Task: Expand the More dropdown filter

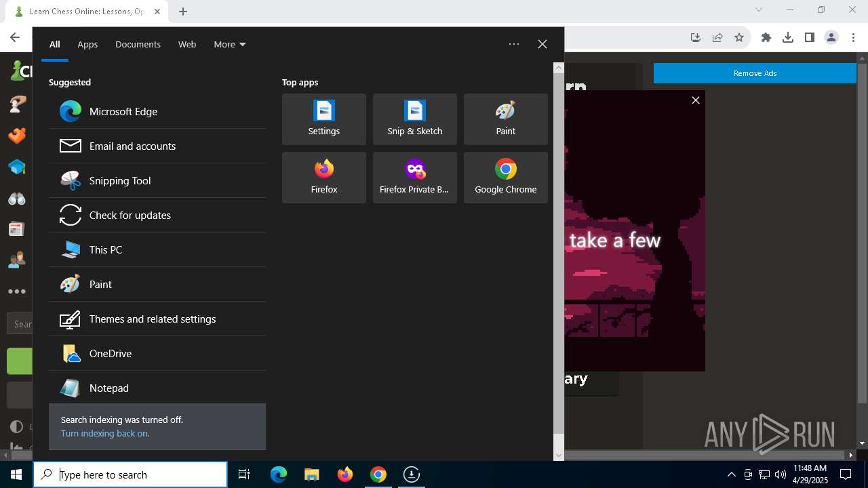Action: (x=229, y=44)
